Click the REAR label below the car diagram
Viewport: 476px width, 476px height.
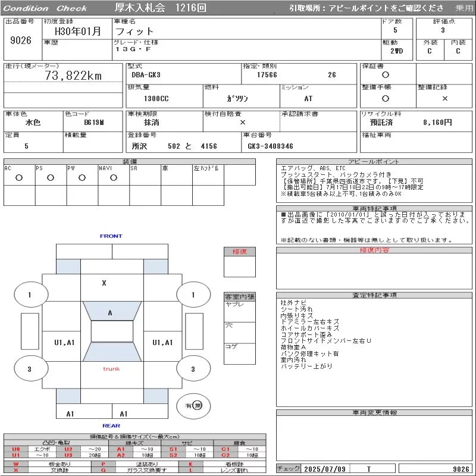click(111, 425)
